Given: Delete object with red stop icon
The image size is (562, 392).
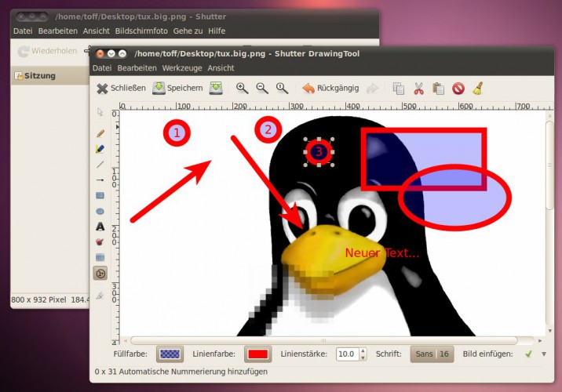Looking at the screenshot, I should [x=458, y=89].
